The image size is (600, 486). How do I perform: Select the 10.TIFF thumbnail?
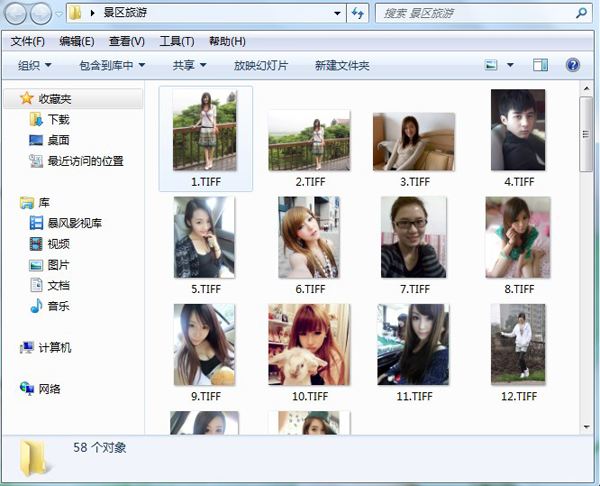309,344
